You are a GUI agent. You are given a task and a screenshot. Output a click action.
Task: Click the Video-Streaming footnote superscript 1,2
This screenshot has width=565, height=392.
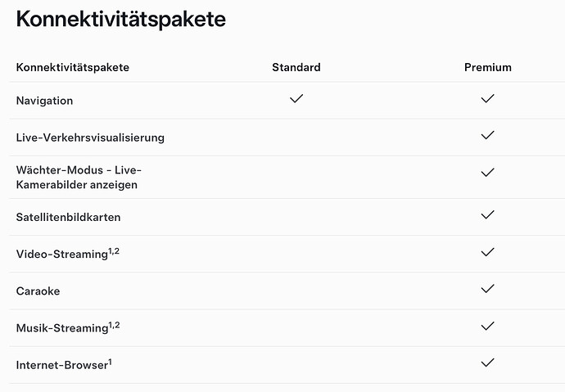tap(114, 251)
